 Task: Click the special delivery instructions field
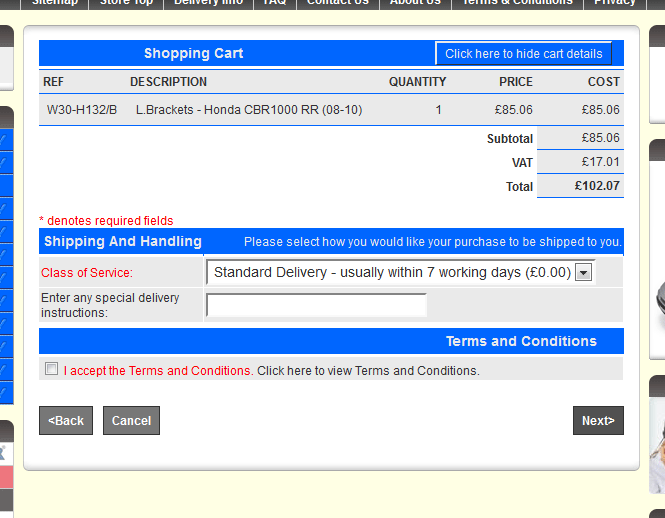(316, 305)
